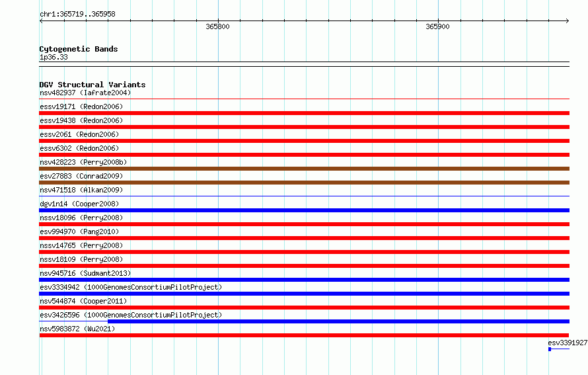
Task: Click the DGV Structural Variants track title
Action: pyautogui.click(x=92, y=85)
